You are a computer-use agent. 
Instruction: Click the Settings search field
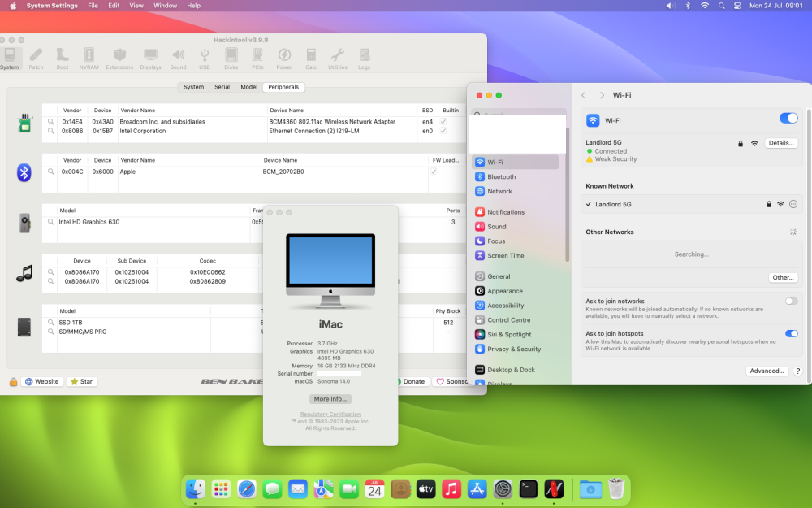click(518, 114)
